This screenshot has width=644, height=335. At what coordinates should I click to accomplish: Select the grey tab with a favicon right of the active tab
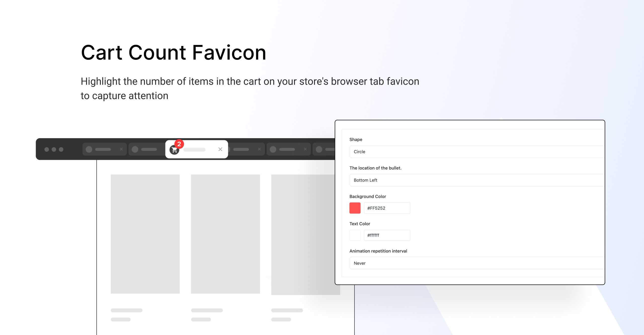tap(289, 149)
